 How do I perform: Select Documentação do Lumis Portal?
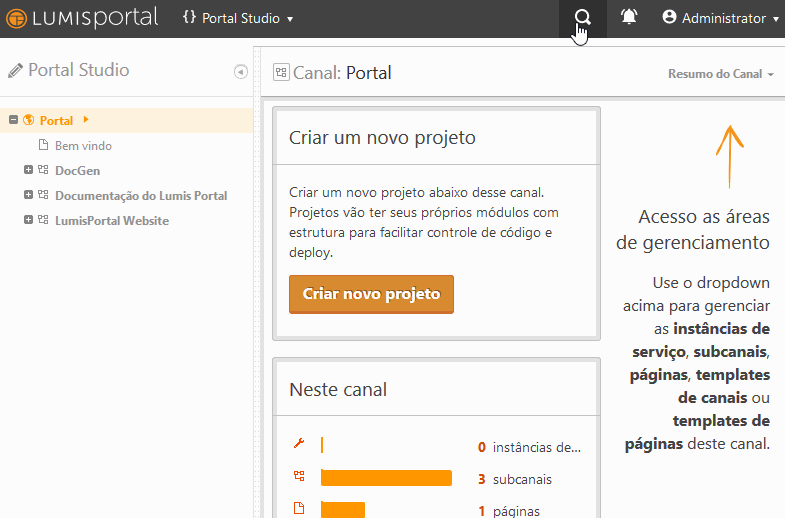141,196
